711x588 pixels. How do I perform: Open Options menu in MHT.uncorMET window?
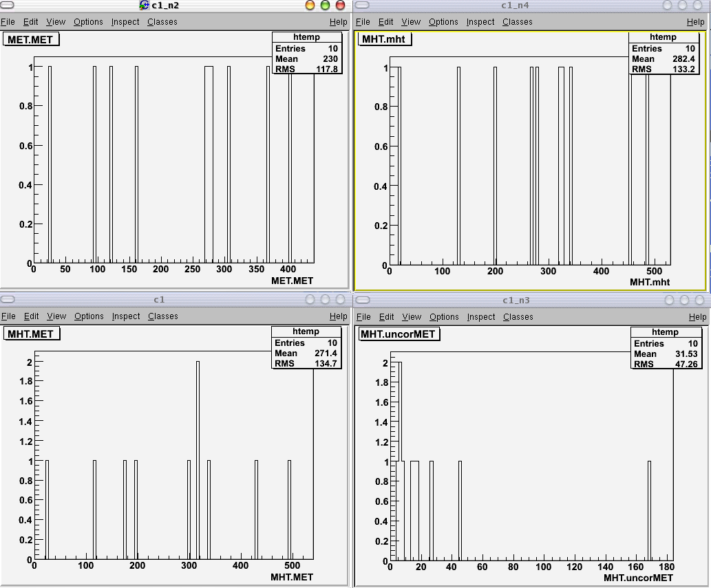[444, 317]
